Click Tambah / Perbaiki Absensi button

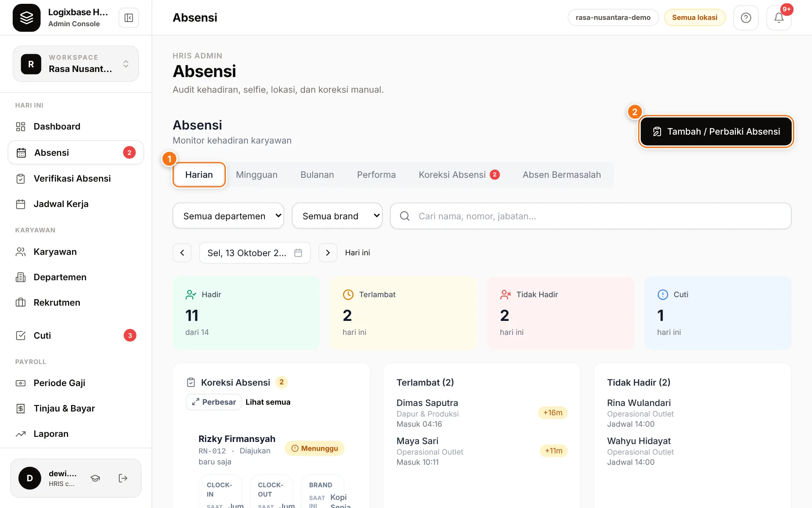pos(716,132)
